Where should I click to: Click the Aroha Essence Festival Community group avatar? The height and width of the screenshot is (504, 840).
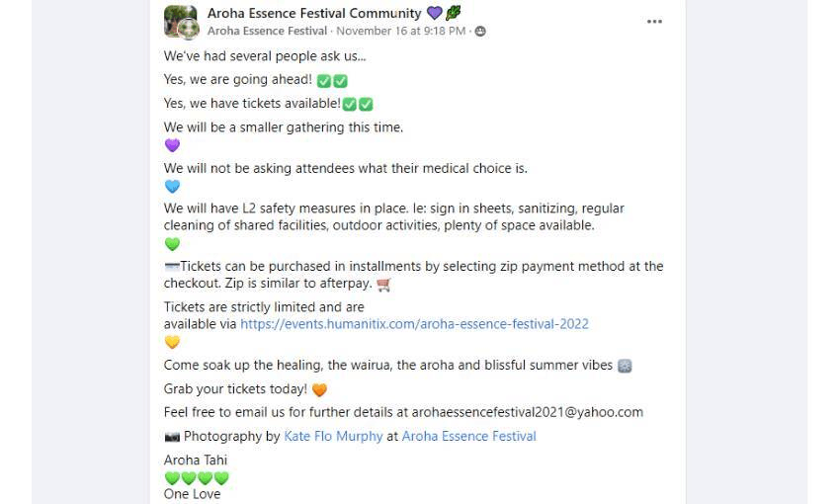(180, 21)
